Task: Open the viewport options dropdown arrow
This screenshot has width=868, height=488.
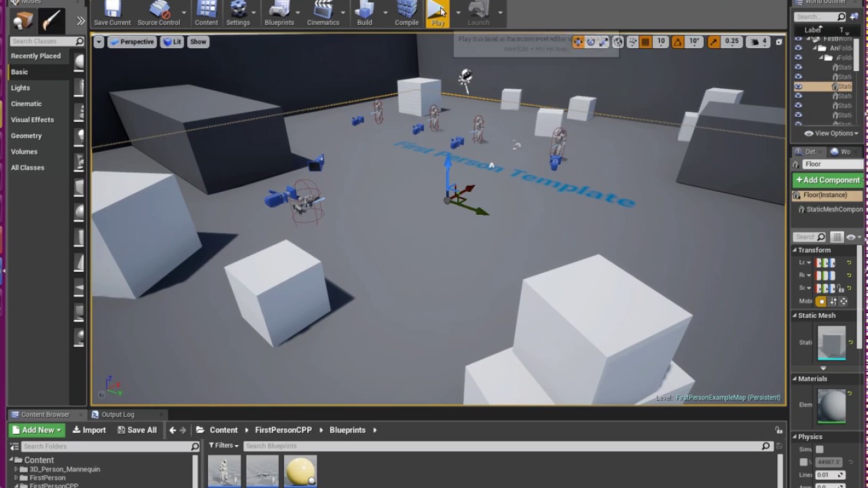Action: (x=98, y=42)
